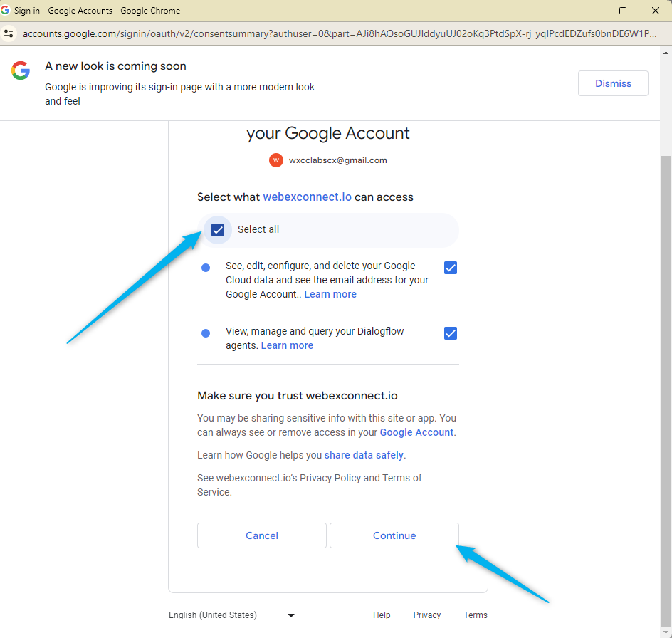The height and width of the screenshot is (638, 672).
Task: Click the address bar URL field
Action: pyautogui.click(x=340, y=33)
